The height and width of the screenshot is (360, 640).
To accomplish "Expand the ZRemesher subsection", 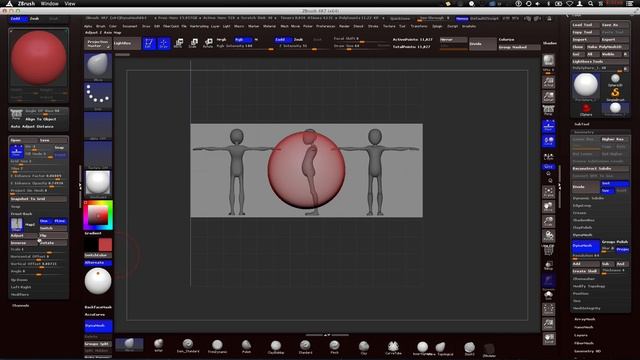I will click(584, 279).
